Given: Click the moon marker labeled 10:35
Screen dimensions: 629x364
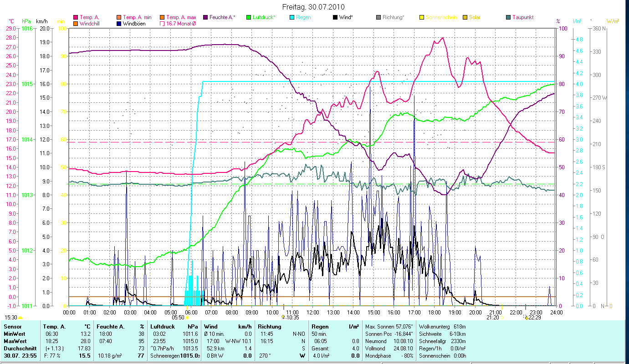Looking at the screenshot, I should coord(283,317).
